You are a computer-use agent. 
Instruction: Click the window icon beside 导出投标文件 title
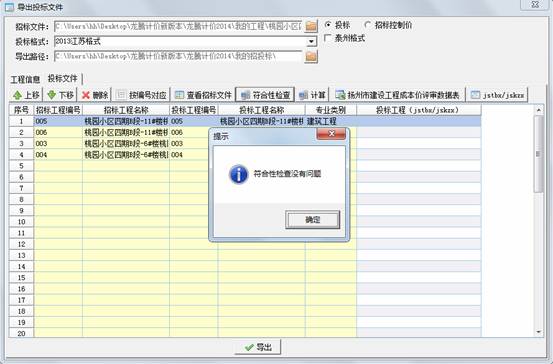tap(9, 7)
